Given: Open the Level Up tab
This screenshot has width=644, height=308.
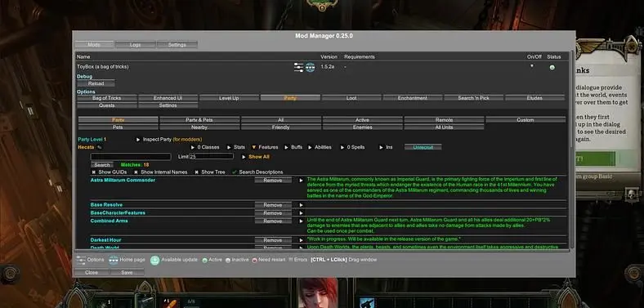Looking at the screenshot, I should click(x=229, y=98).
